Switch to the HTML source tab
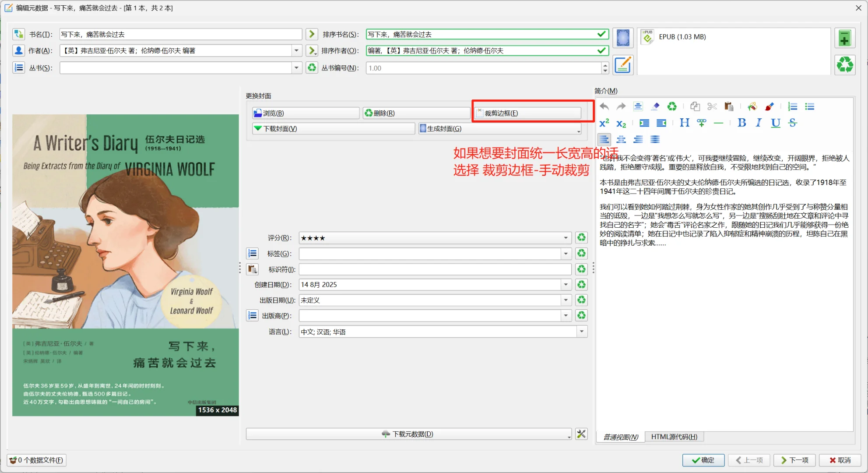 coord(674,437)
